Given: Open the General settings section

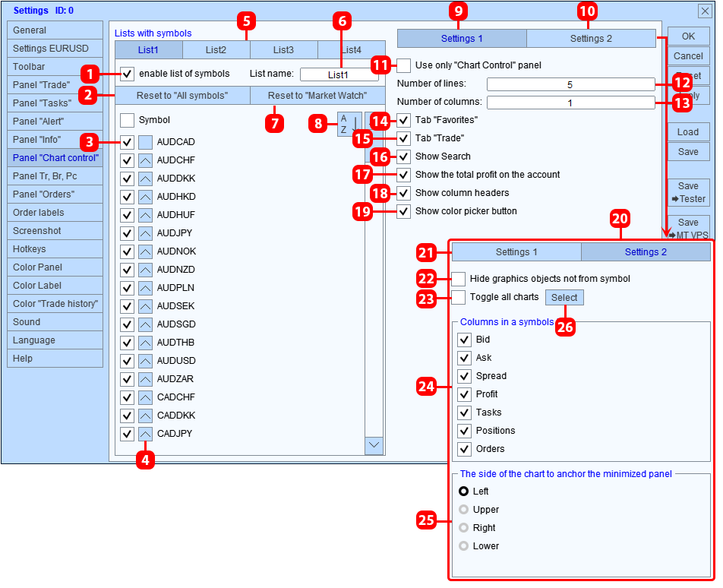Looking at the screenshot, I should (x=55, y=30).
